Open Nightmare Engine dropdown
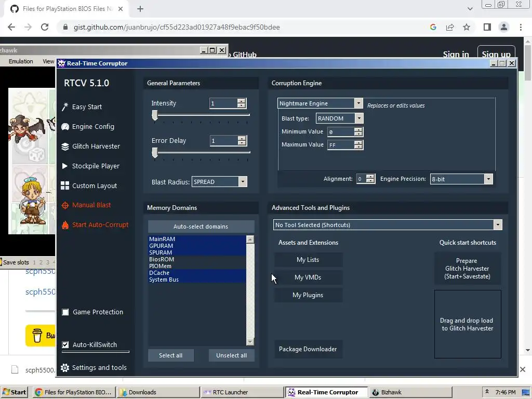532x399 pixels. 358,103
